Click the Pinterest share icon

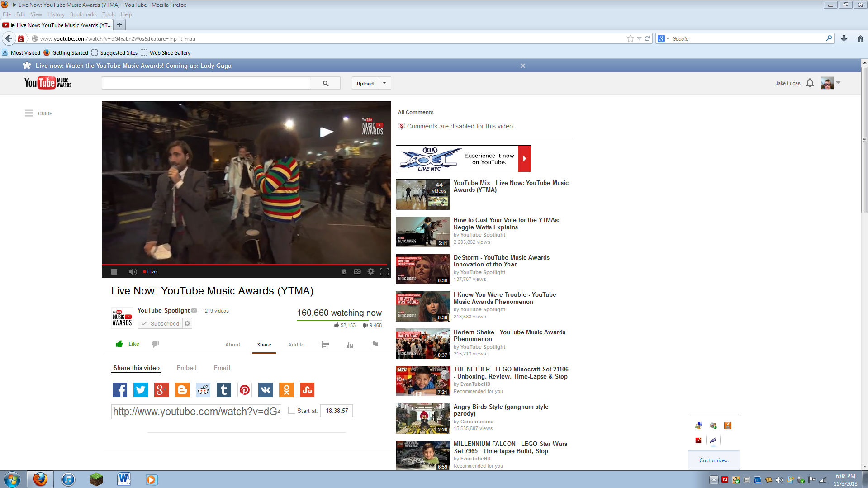245,390
